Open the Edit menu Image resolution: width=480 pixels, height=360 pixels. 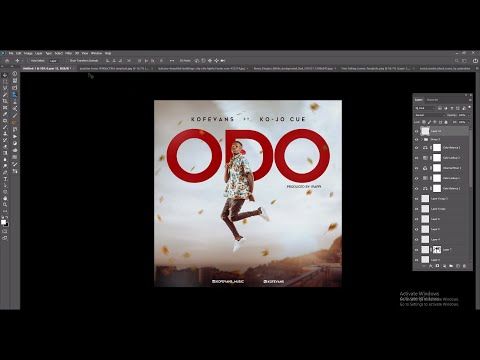(x=19, y=53)
